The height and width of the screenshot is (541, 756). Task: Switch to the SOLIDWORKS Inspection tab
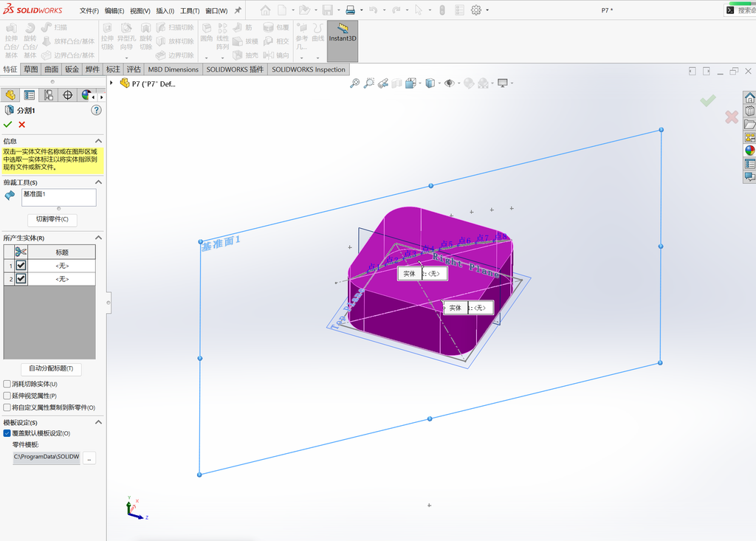click(x=308, y=69)
